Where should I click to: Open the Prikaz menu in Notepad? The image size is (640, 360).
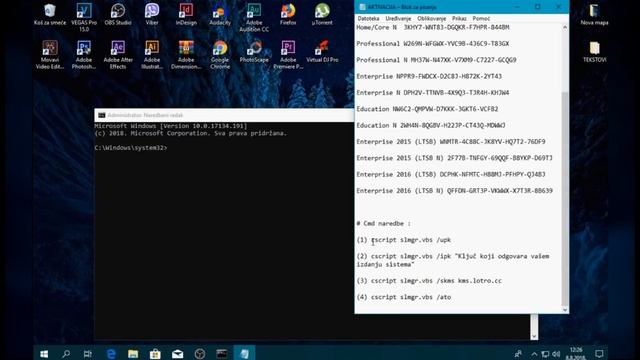pos(459,18)
